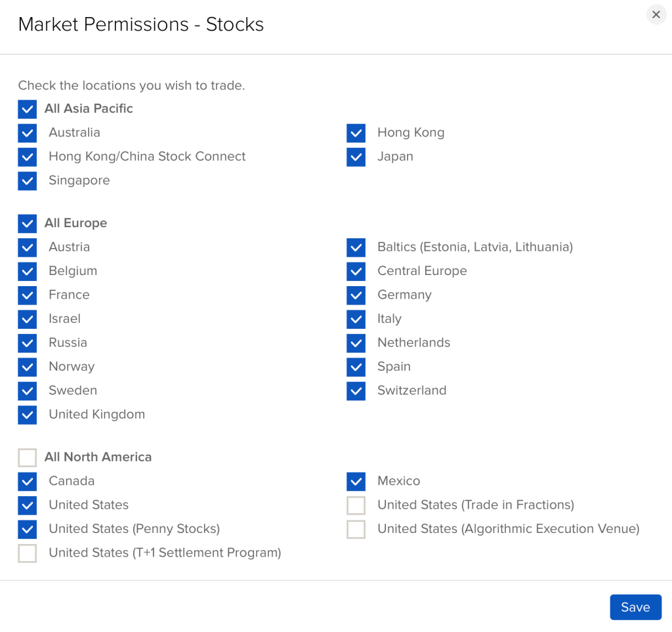Uncheck the All Asia Pacific checkbox
This screenshot has width=672, height=632.
[28, 109]
